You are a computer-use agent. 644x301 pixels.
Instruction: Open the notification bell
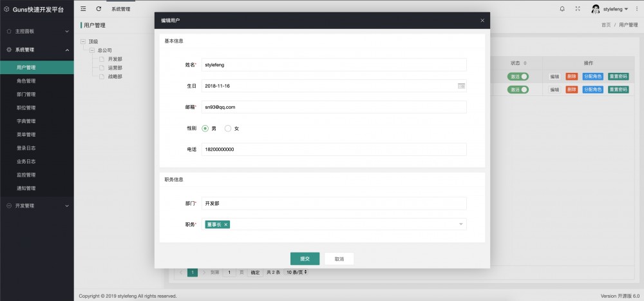click(x=562, y=8)
